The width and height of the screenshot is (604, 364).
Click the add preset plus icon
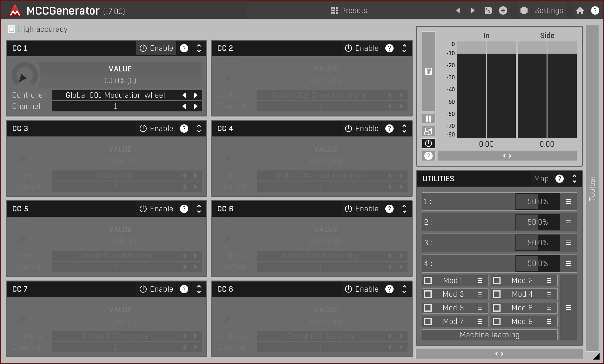503,10
